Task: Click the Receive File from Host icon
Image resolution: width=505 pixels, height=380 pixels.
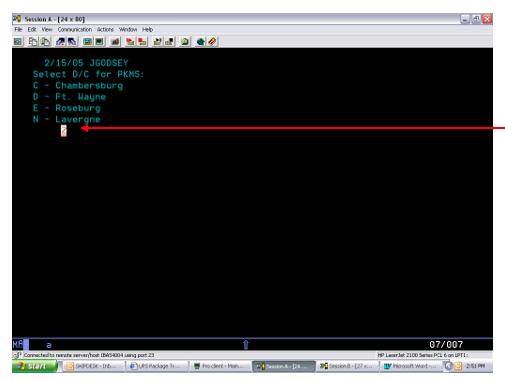Action: (72, 42)
